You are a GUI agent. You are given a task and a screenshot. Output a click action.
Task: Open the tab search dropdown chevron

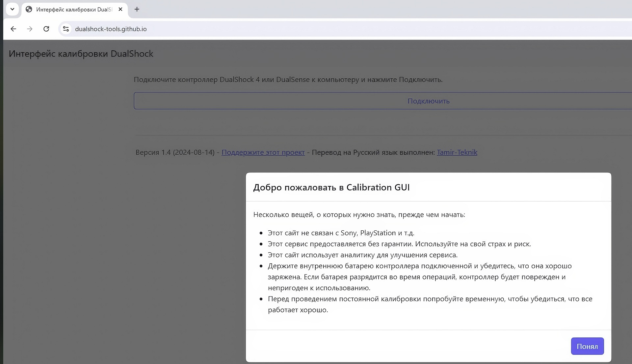coord(12,9)
